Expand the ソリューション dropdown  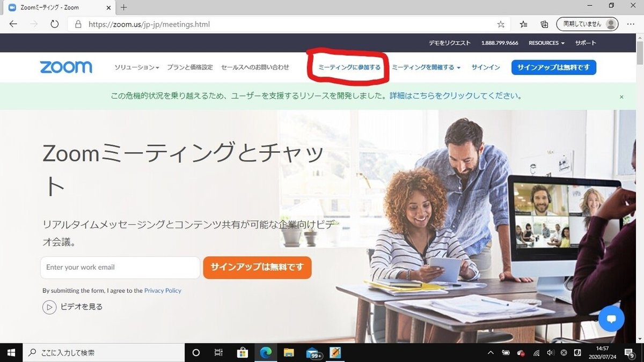point(137,67)
